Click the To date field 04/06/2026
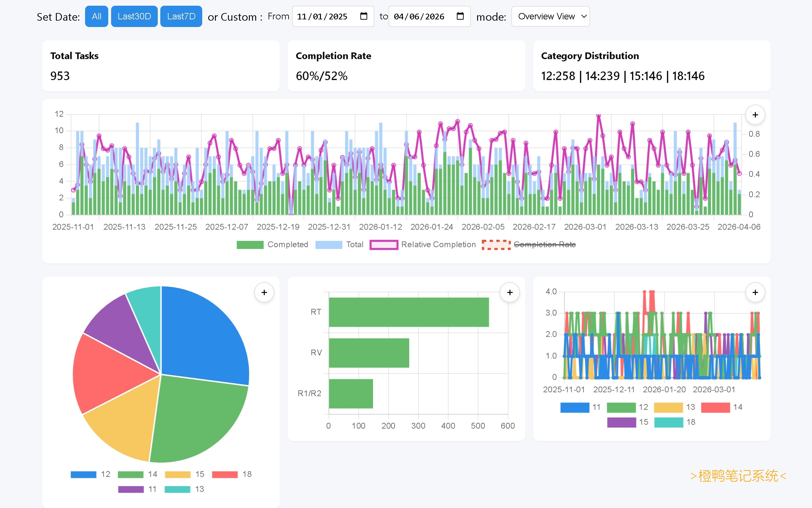The height and width of the screenshot is (508, 812). (419, 17)
